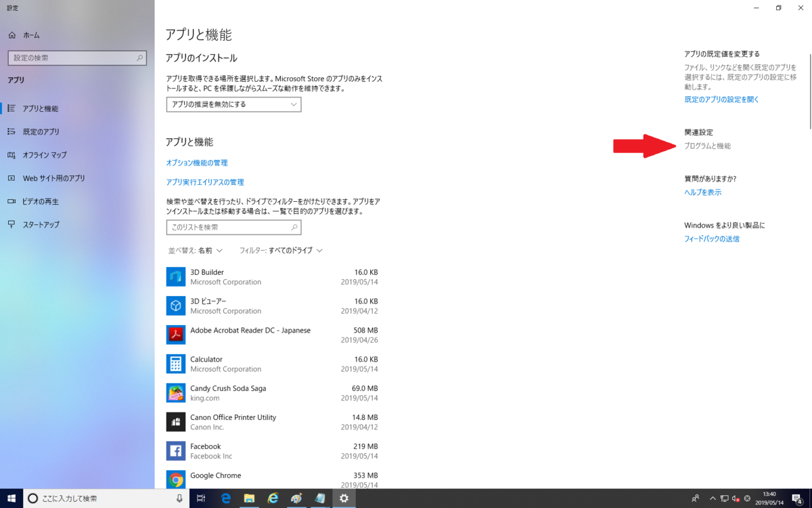The height and width of the screenshot is (508, 812).
Task: Select Candy Crush Soda Saga icon
Action: (x=176, y=393)
